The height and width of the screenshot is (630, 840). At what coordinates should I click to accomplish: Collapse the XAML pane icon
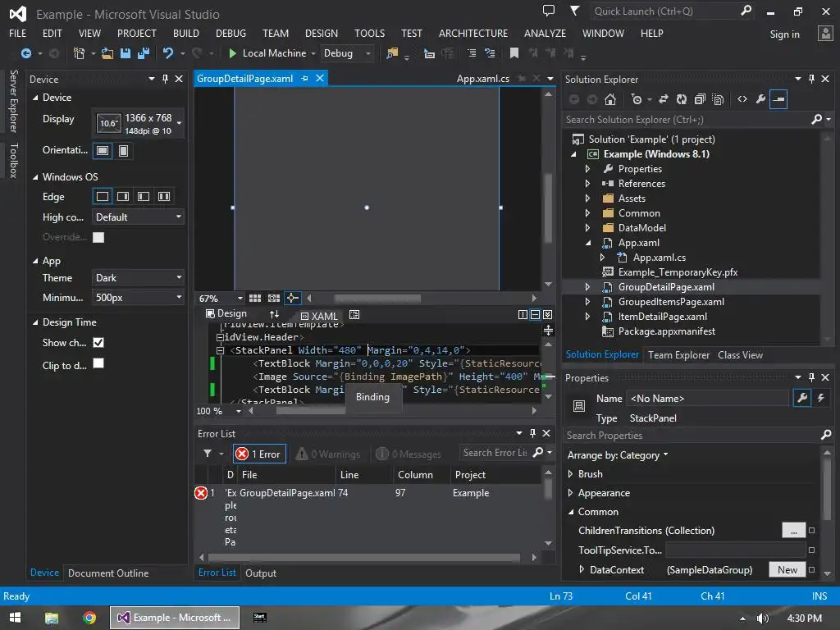pos(547,314)
